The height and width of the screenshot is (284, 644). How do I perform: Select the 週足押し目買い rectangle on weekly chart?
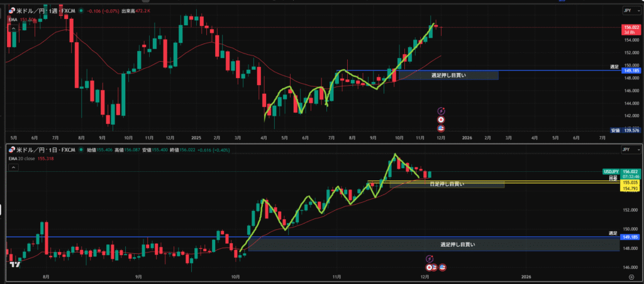[448, 76]
